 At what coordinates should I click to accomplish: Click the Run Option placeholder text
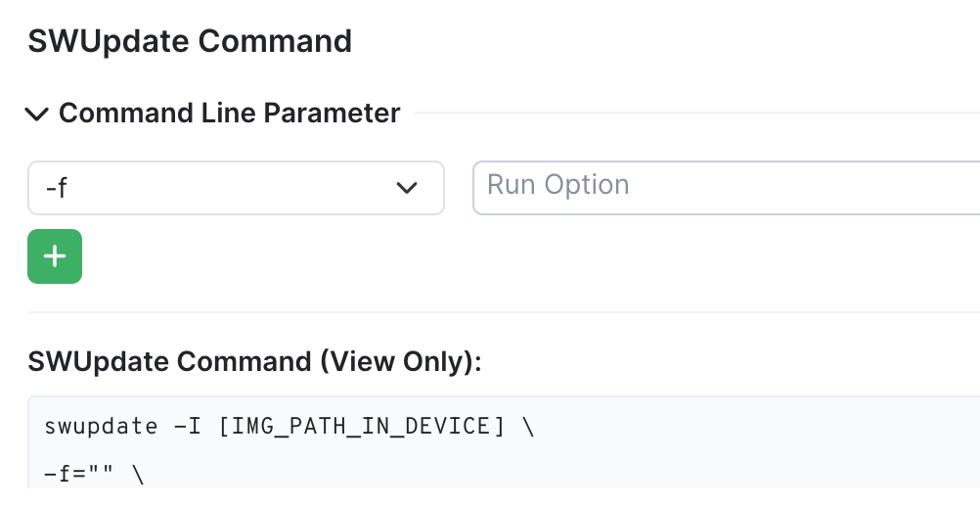point(557,185)
